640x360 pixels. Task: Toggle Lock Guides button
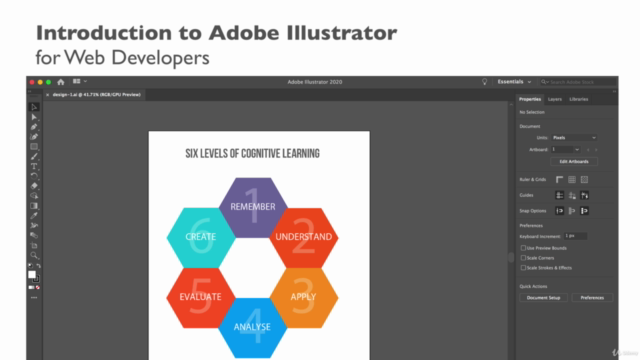(x=572, y=196)
